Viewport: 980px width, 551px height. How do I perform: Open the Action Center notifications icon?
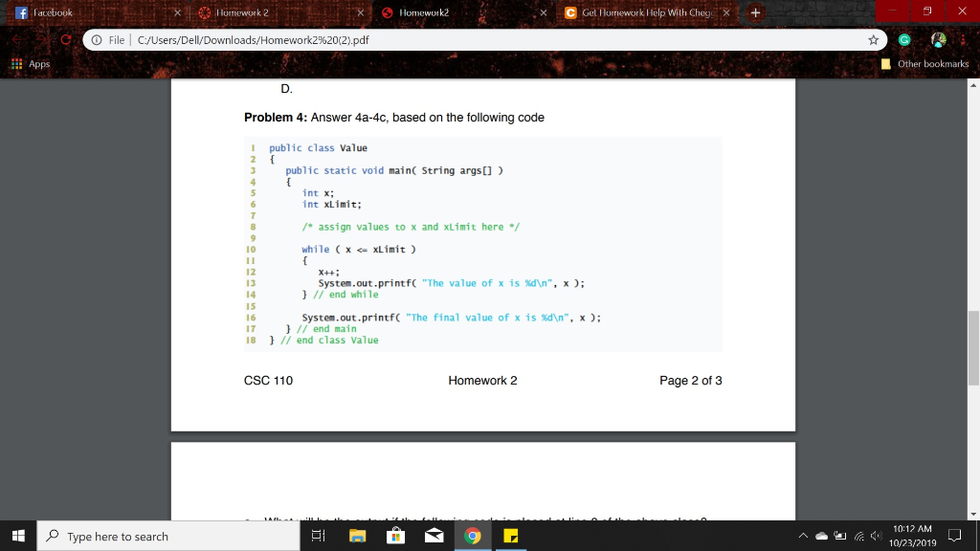pyautogui.click(x=954, y=536)
